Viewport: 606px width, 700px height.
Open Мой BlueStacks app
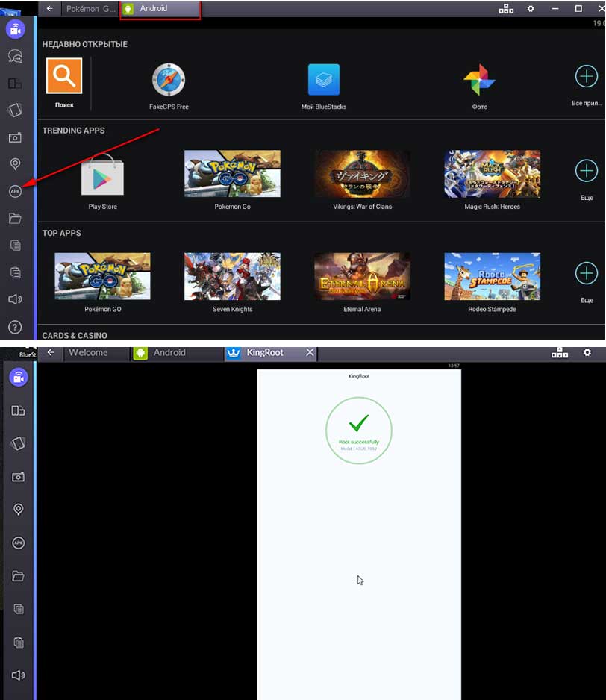324,79
